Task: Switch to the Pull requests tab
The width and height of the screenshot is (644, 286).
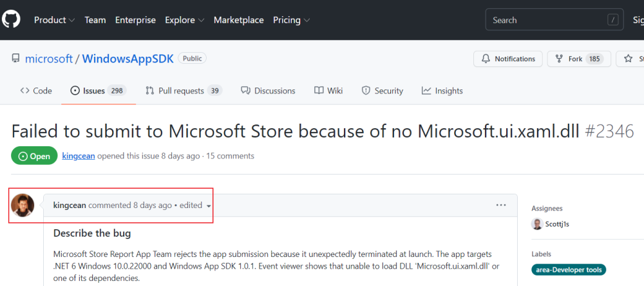Action: coord(184,91)
